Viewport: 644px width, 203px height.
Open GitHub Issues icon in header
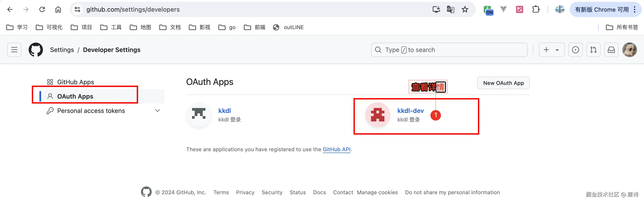pyautogui.click(x=575, y=50)
